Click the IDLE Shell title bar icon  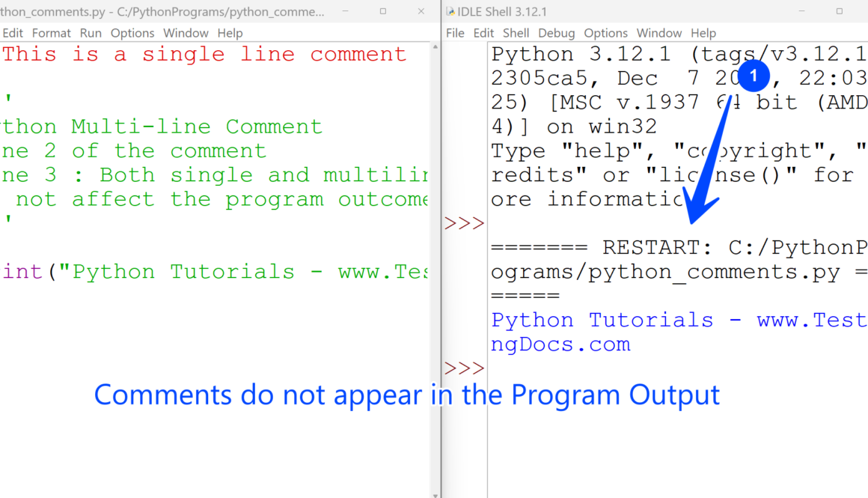pos(450,12)
